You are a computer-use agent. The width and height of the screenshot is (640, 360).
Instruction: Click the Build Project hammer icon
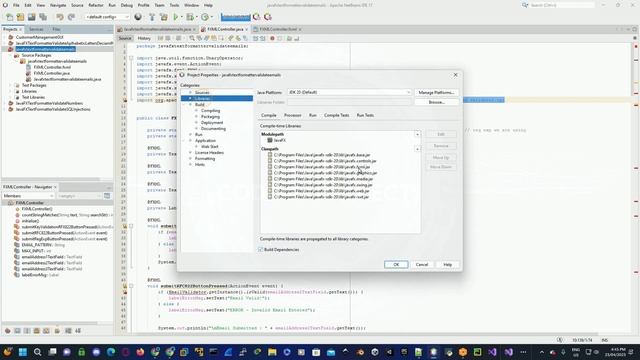152,17
